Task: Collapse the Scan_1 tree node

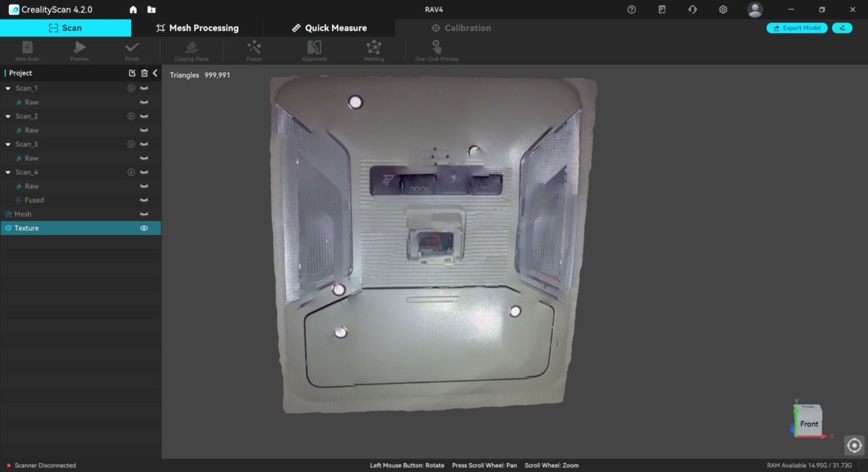Action: click(x=8, y=88)
